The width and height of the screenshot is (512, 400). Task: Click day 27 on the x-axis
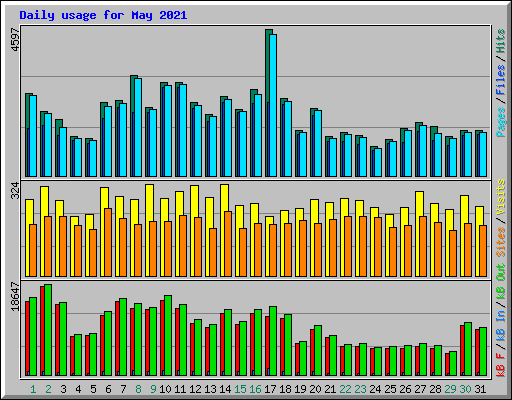(420, 389)
